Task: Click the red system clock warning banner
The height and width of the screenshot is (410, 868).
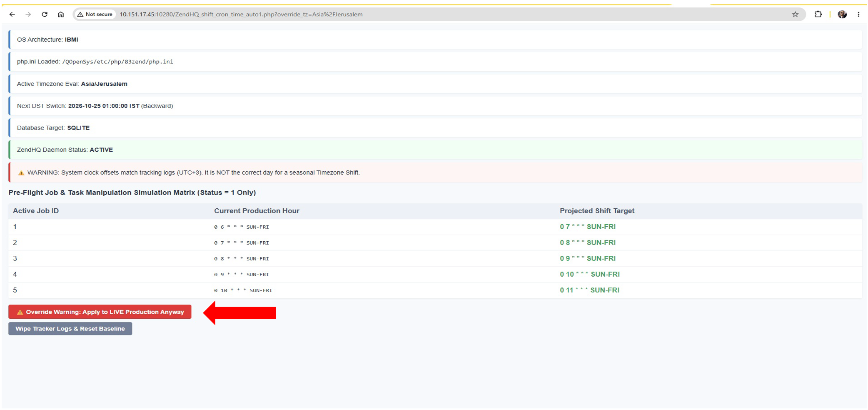Action: pyautogui.click(x=435, y=172)
